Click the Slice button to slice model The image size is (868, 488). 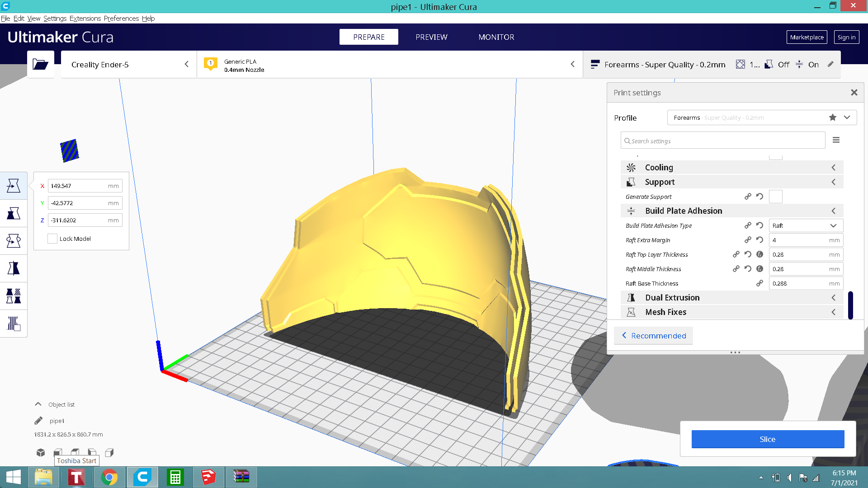pyautogui.click(x=767, y=439)
